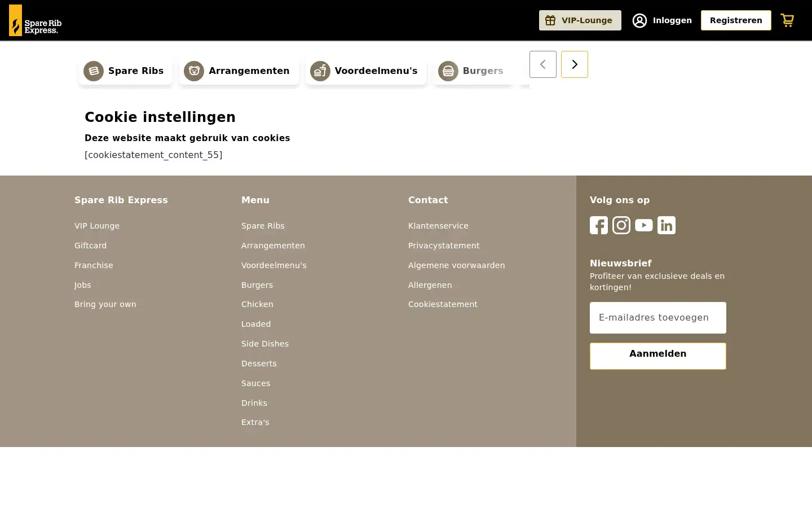Open the LinkedIn social icon

point(667,225)
